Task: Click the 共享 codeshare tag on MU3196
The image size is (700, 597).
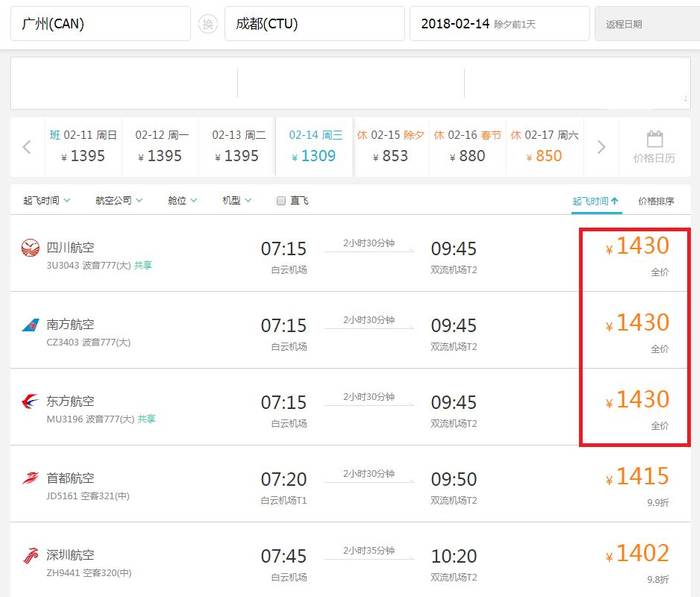Action: [x=146, y=419]
